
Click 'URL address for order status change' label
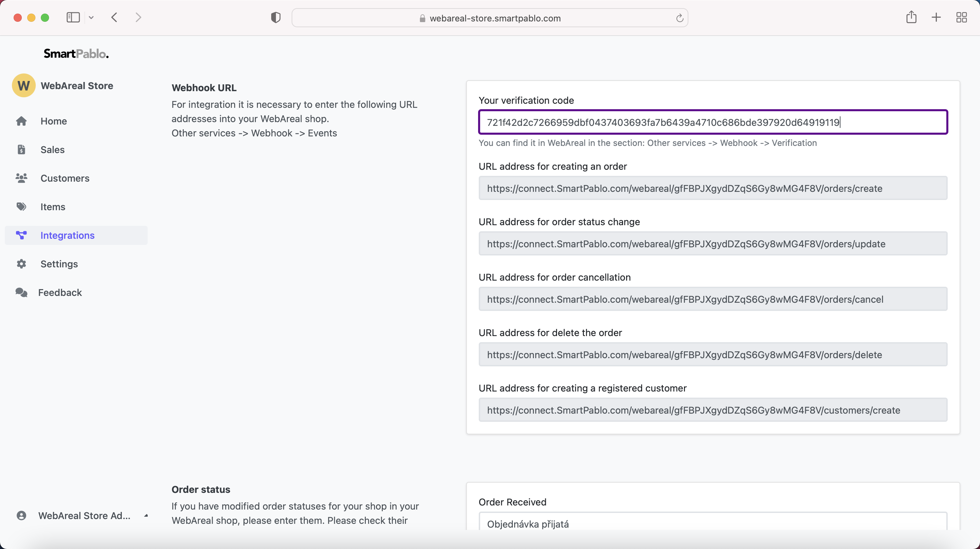click(559, 222)
